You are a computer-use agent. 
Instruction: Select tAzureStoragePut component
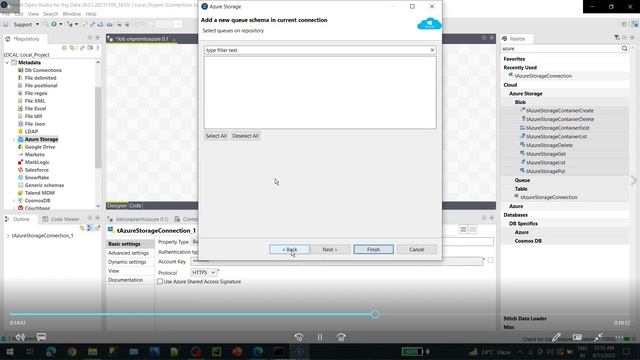(545, 171)
